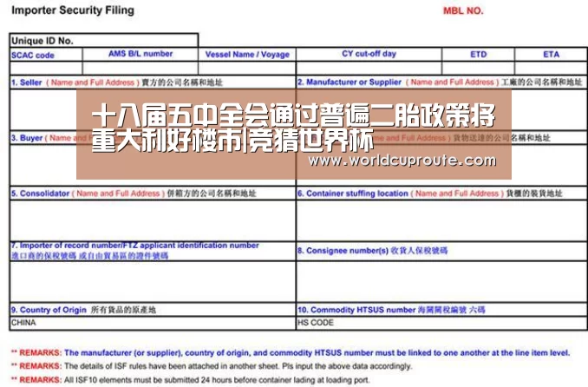The height and width of the screenshot is (387, 588).
Task: Select the 'CHINA' country of origin cell
Action: click(x=153, y=323)
